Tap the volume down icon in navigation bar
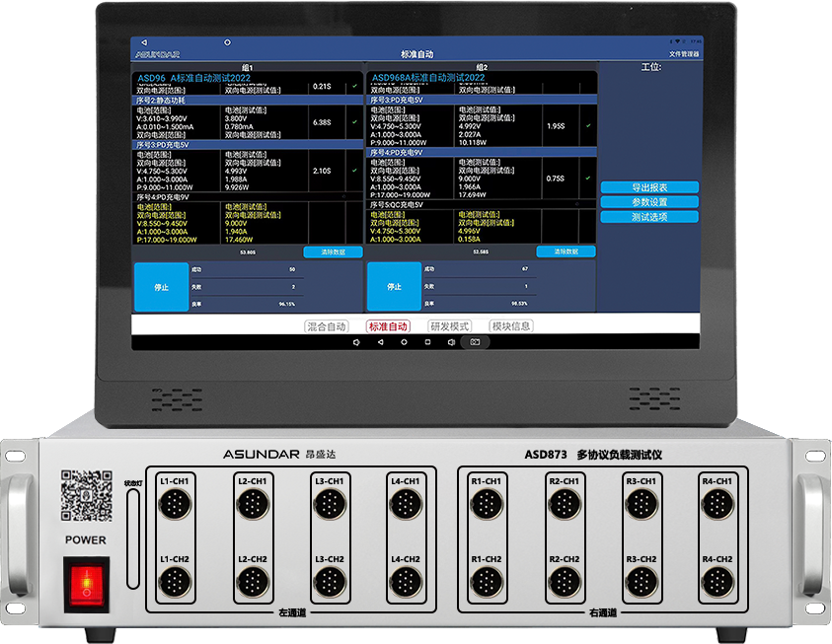 point(356,342)
